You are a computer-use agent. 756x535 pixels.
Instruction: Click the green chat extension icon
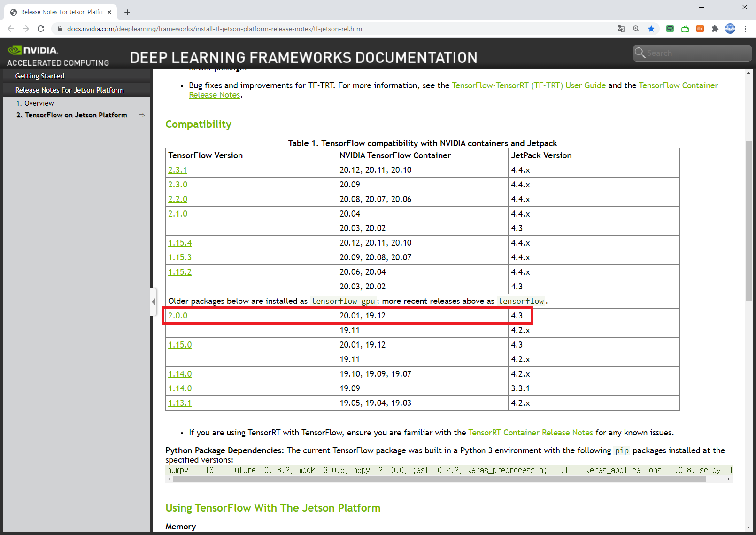670,29
